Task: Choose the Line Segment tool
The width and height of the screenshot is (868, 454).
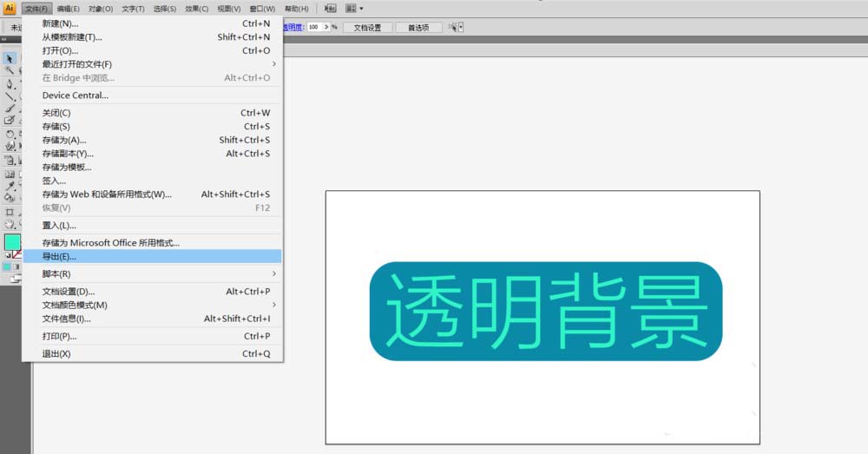Action: pos(10,97)
